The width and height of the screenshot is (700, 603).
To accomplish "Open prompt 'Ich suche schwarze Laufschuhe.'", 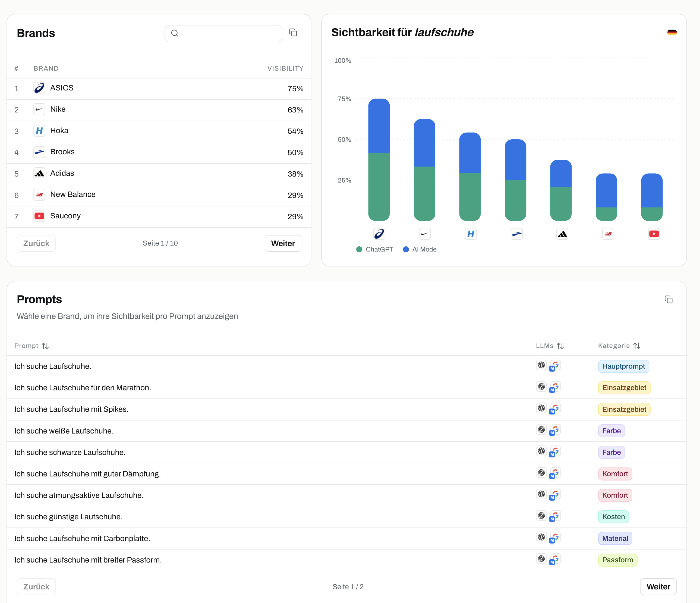I will 70,452.
